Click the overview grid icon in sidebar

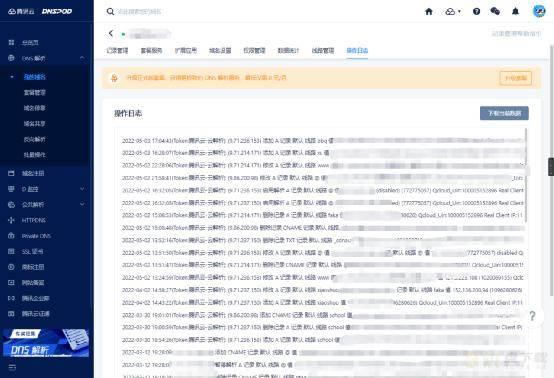[x=11, y=43]
